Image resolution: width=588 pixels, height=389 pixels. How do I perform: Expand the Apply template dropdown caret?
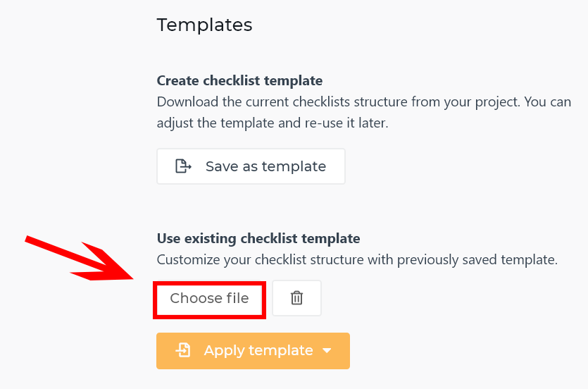(327, 351)
